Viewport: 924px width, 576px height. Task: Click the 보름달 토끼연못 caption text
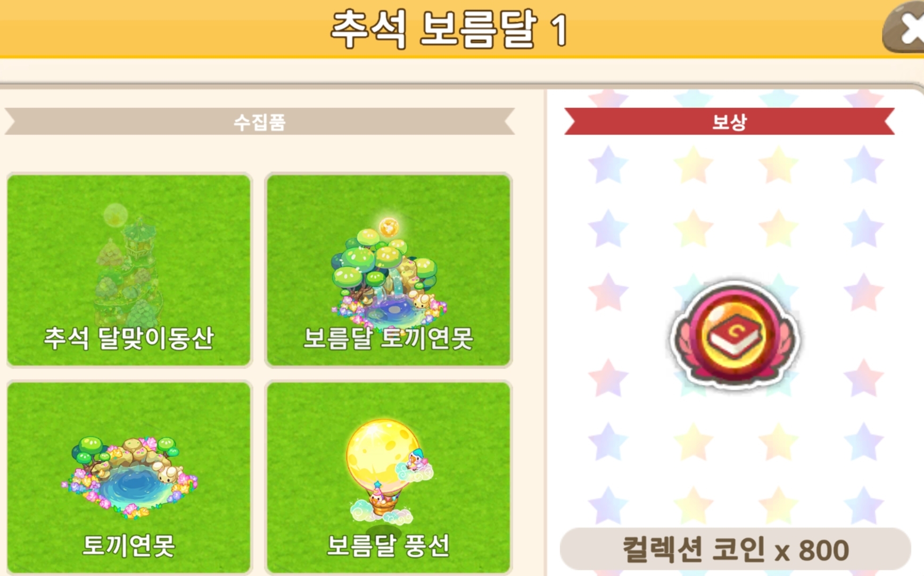tap(388, 338)
